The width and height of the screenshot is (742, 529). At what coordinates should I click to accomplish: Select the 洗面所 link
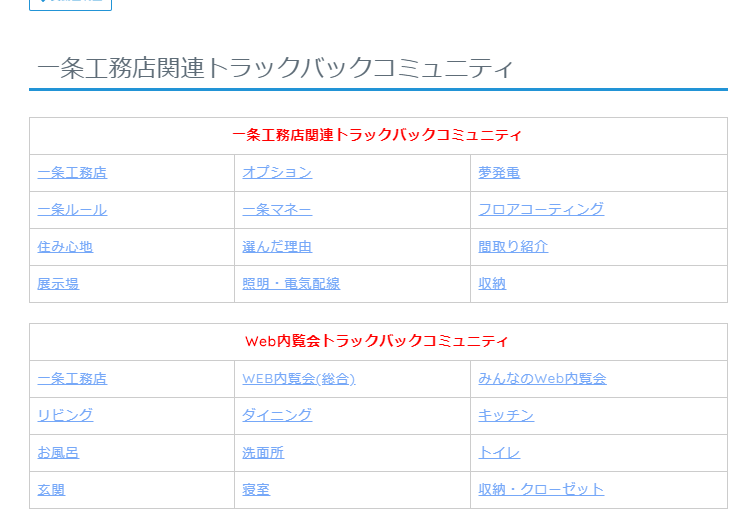tap(263, 453)
